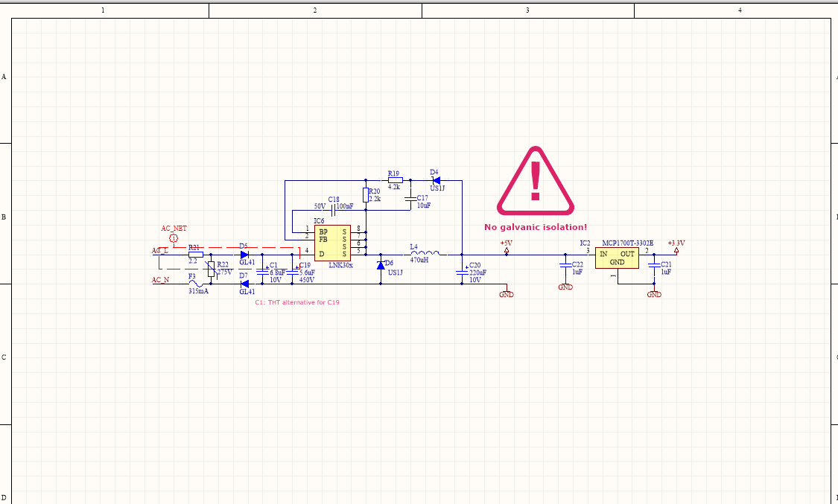Select the 100nF value beside C18
838x504 pixels.
pos(345,206)
